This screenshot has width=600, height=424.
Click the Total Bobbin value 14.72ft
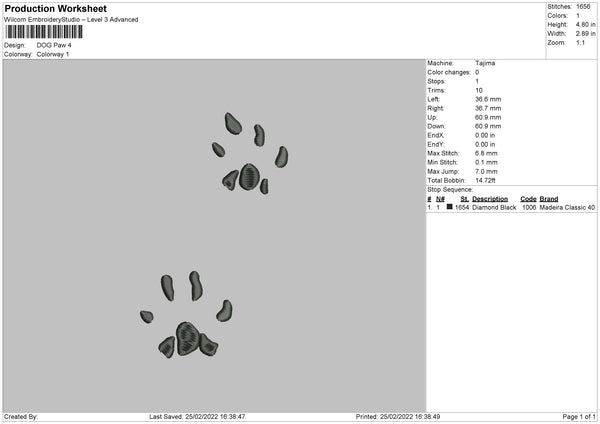pyautogui.click(x=485, y=181)
